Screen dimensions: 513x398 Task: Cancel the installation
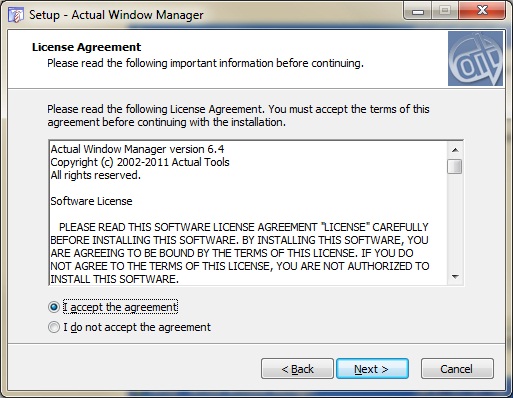[x=457, y=369]
